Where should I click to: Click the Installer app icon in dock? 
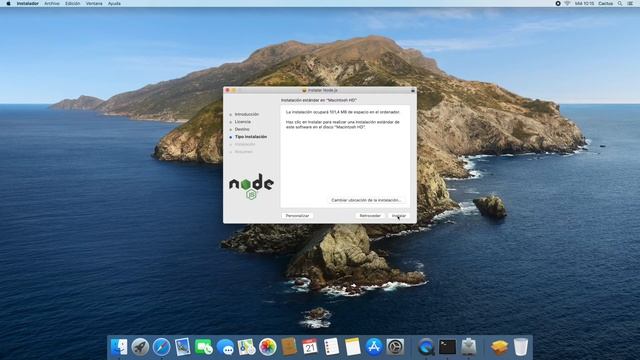(x=469, y=347)
